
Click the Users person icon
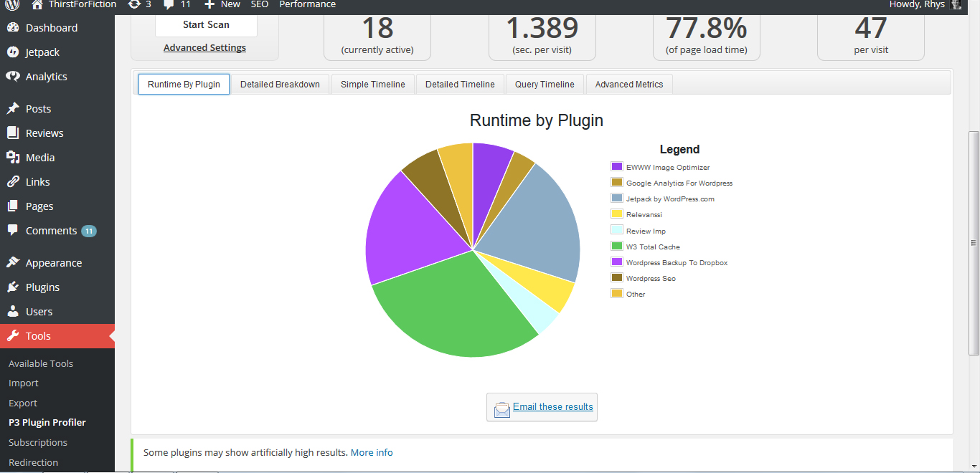(x=13, y=312)
